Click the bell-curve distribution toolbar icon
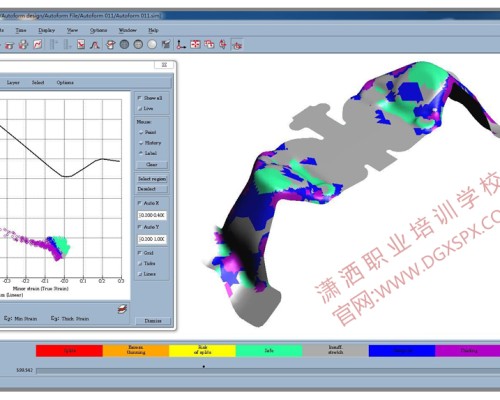This screenshot has width=500, height=400. (x=95, y=44)
